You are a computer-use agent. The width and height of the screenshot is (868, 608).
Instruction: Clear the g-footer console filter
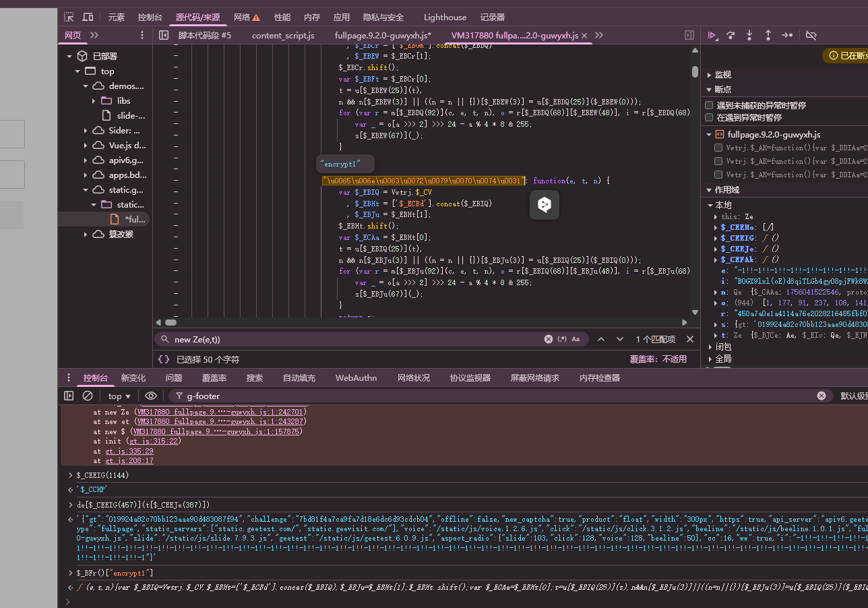click(x=821, y=396)
